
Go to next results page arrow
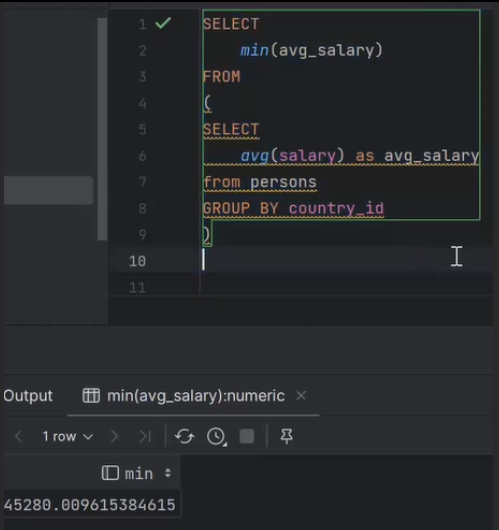115,436
